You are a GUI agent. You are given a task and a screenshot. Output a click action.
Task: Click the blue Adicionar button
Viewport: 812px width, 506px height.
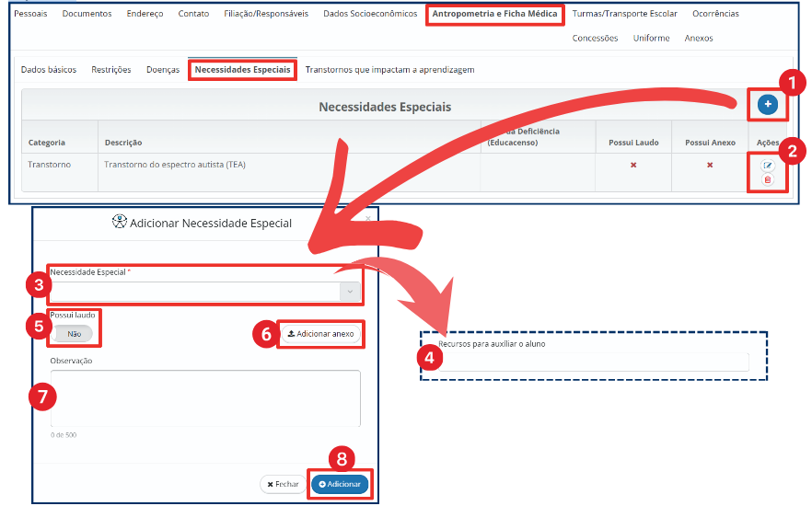[x=340, y=484]
